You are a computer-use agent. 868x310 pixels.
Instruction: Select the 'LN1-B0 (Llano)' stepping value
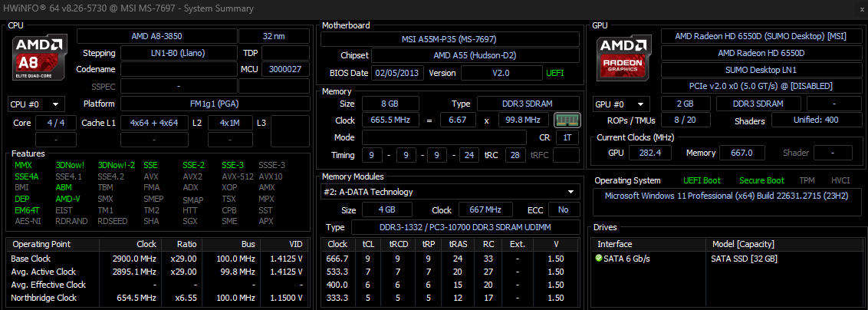[178, 53]
